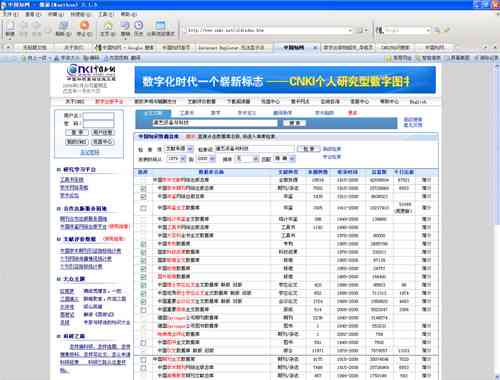
Task: Open a new tab with the New toolbar icon
Action: tap(10, 27)
